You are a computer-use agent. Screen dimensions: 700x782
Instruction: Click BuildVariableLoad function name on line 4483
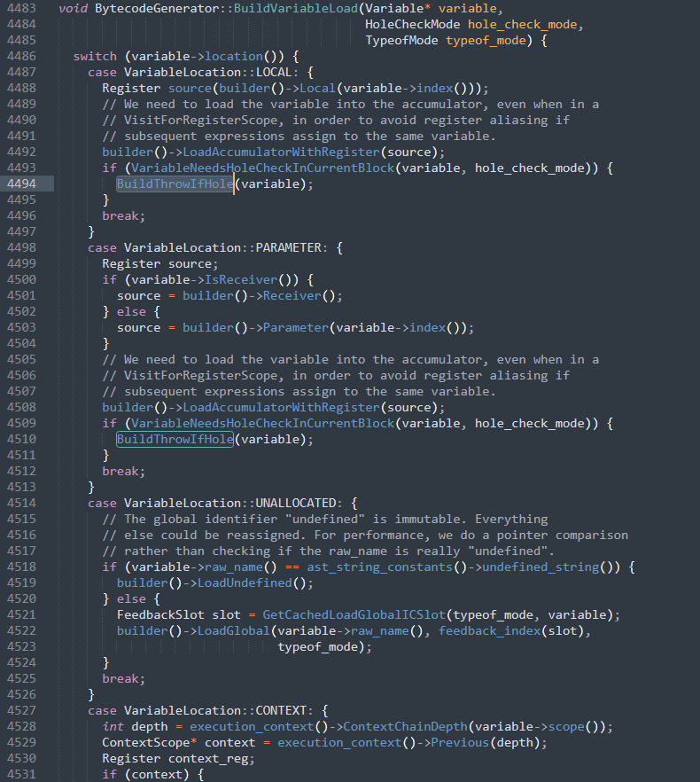(x=296, y=9)
